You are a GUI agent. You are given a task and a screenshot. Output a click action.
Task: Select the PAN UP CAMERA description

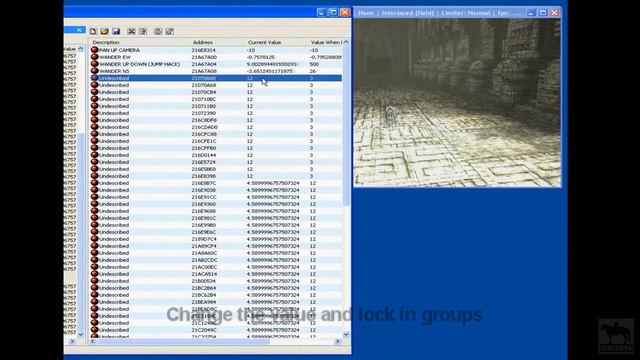(x=120, y=50)
